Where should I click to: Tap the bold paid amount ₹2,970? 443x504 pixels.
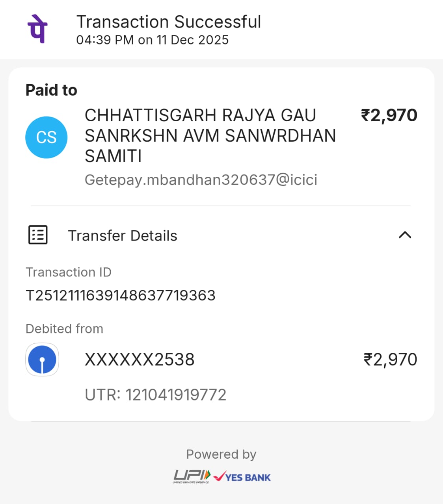[389, 115]
